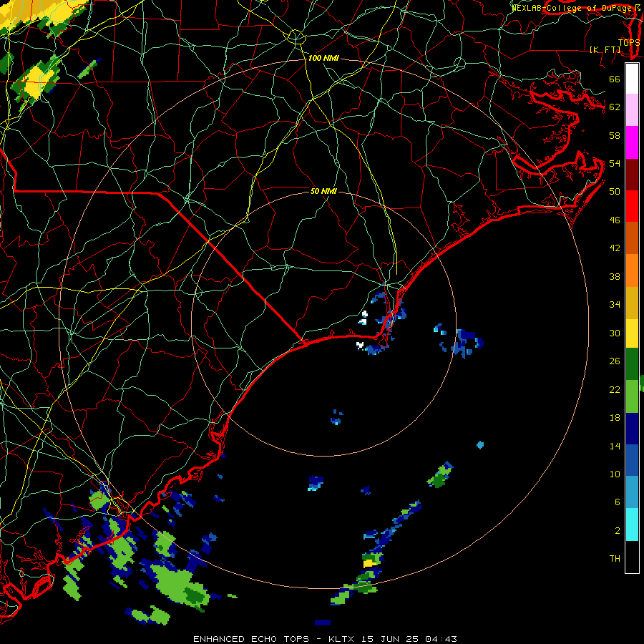Click the medium blue 14 kft legend swatch
Viewport: 644px width, 644px height.
[632, 460]
